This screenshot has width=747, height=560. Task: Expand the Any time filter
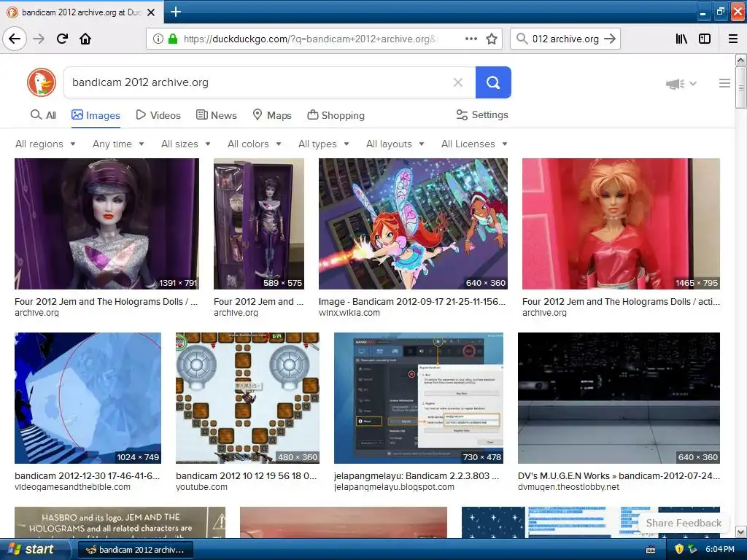[x=118, y=144]
